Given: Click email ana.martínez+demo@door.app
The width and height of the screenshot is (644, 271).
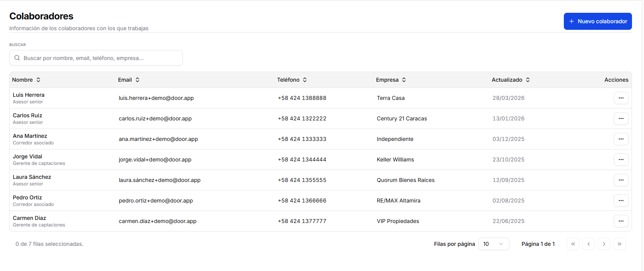Looking at the screenshot, I should pyautogui.click(x=158, y=139).
